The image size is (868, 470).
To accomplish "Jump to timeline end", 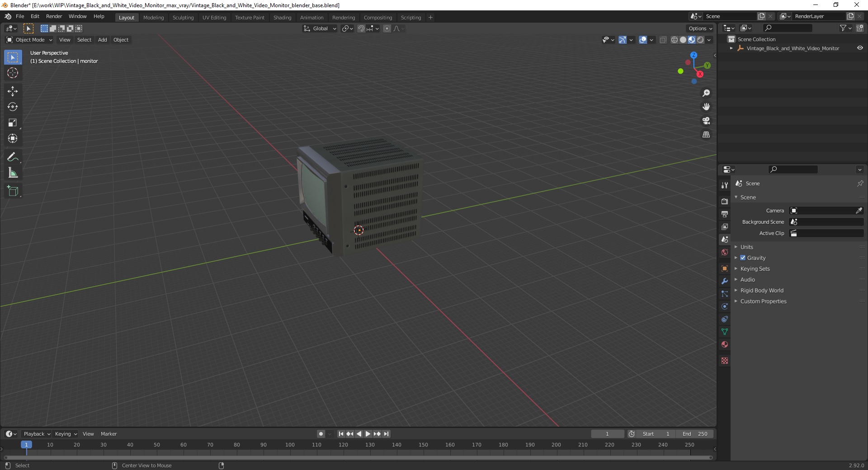I will tap(386, 434).
